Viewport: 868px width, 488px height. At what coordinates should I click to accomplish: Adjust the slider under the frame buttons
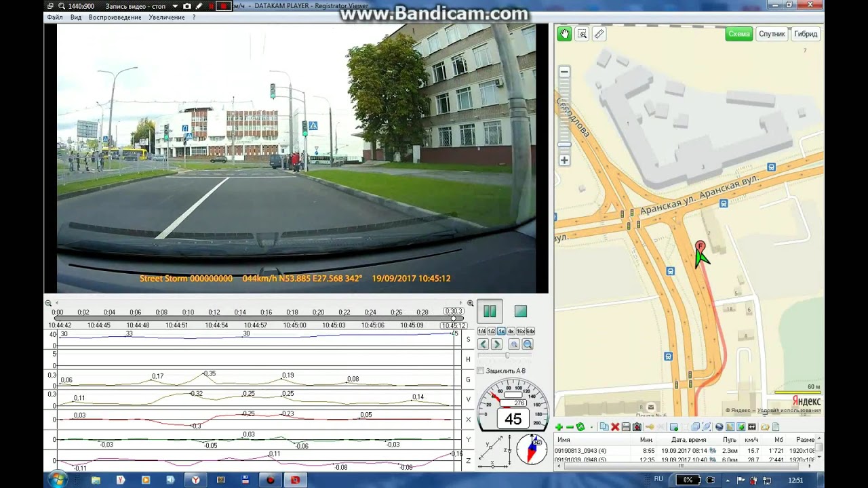507,356
